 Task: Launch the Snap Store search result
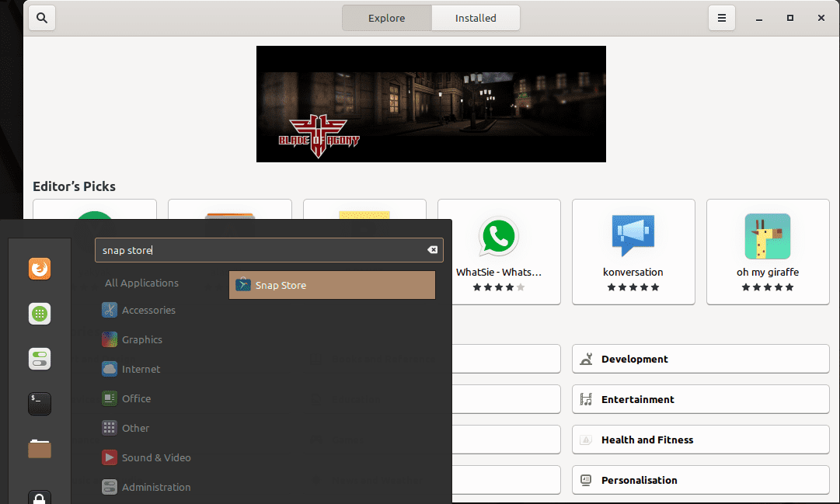[332, 286]
